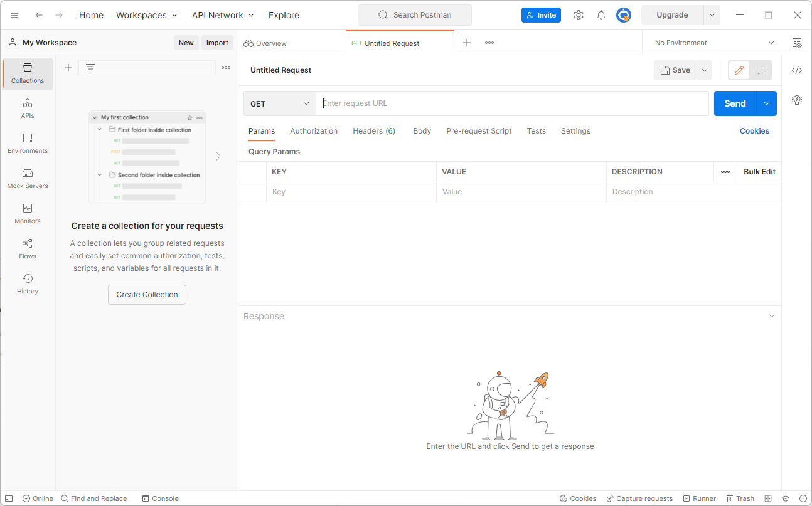Focus the request URL input field
The width and height of the screenshot is (812, 506).
click(512, 103)
